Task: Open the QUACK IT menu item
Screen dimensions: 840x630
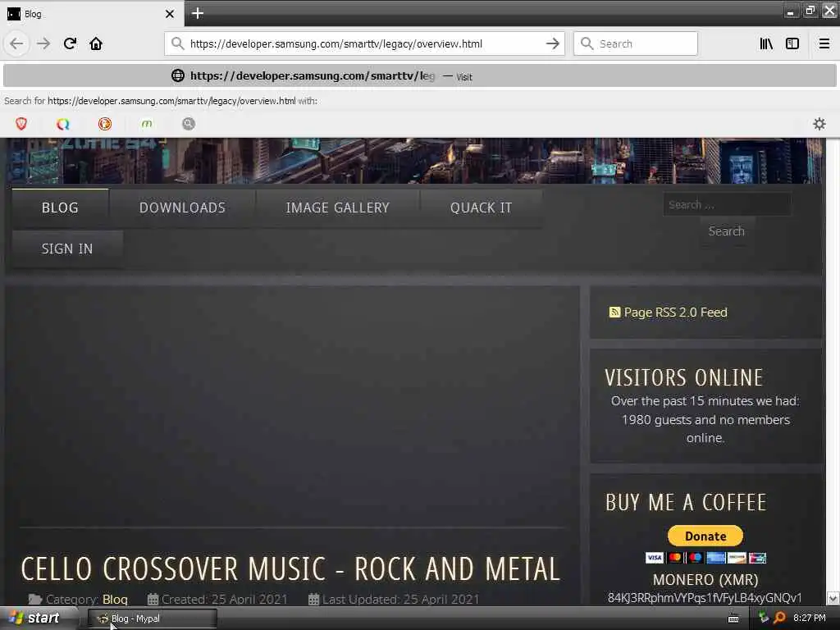Action: coord(481,208)
